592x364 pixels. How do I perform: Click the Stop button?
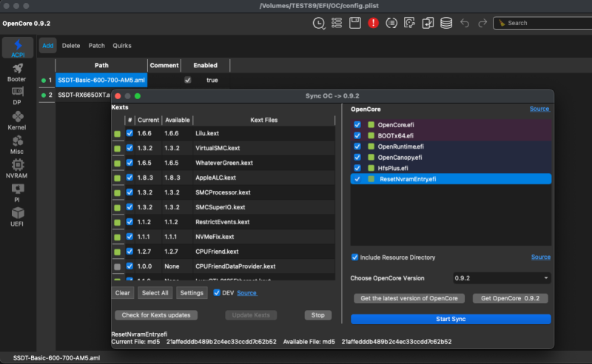click(318, 315)
